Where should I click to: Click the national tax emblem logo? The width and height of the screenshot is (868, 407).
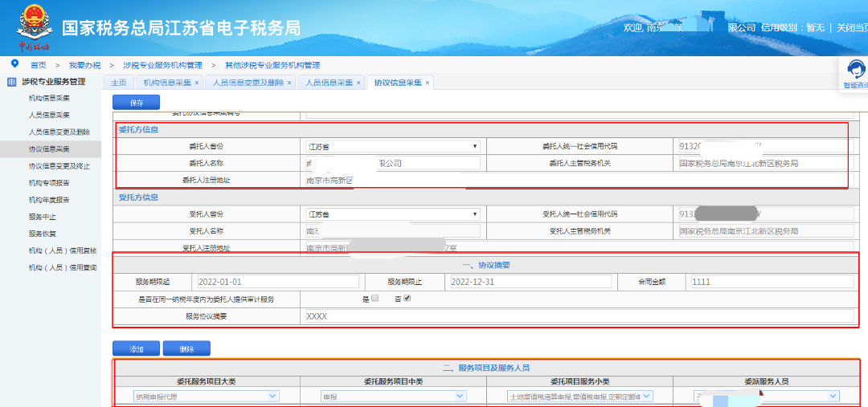[34, 26]
